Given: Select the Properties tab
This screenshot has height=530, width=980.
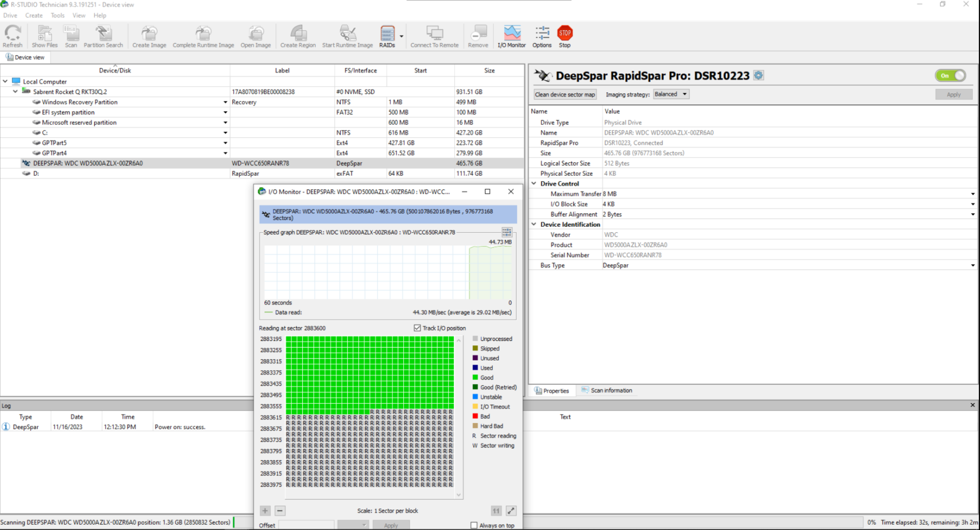Looking at the screenshot, I should click(551, 391).
